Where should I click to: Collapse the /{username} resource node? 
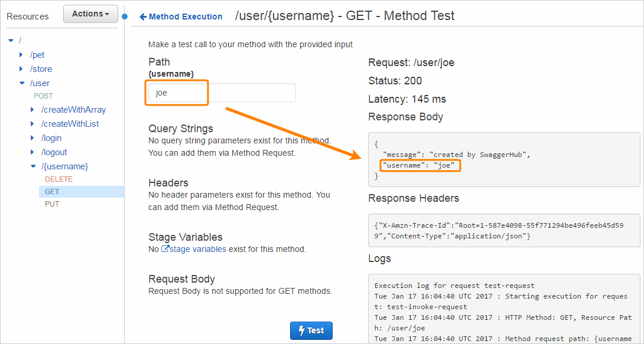coord(33,166)
